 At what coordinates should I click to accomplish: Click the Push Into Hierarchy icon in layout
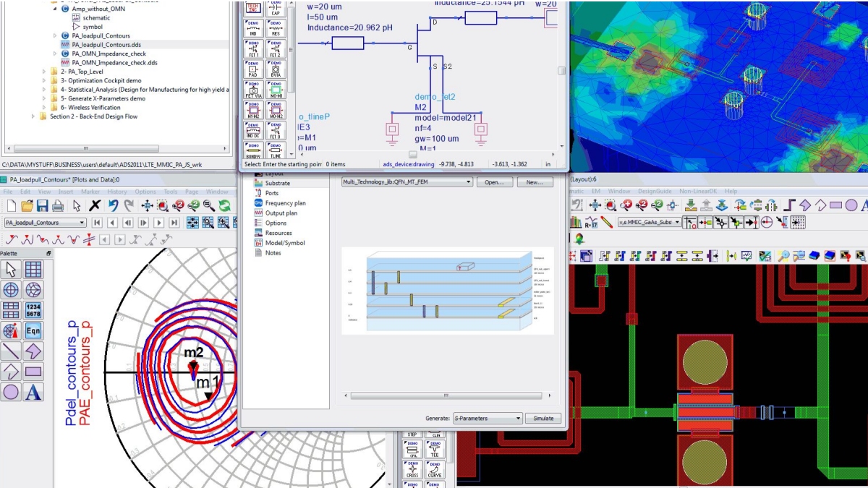click(691, 205)
